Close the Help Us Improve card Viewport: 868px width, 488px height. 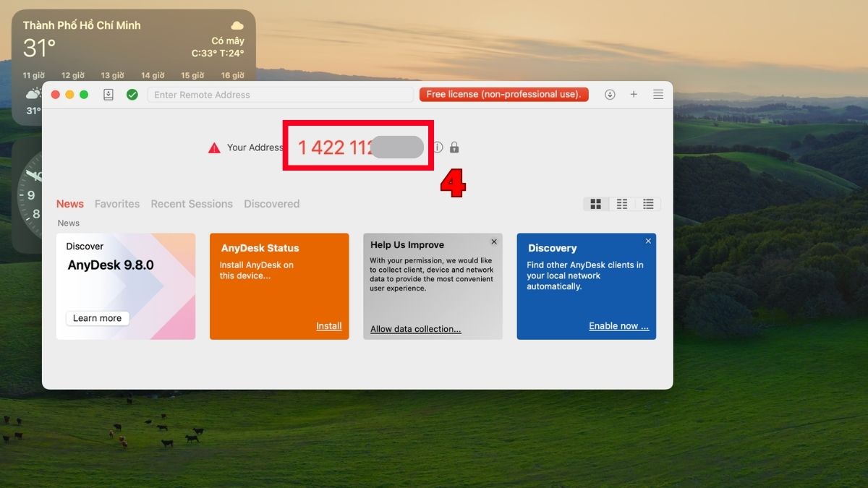494,242
